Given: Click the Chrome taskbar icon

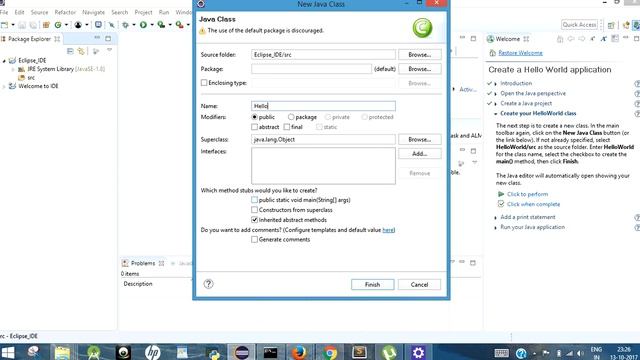Looking at the screenshot, I should point(329,352).
